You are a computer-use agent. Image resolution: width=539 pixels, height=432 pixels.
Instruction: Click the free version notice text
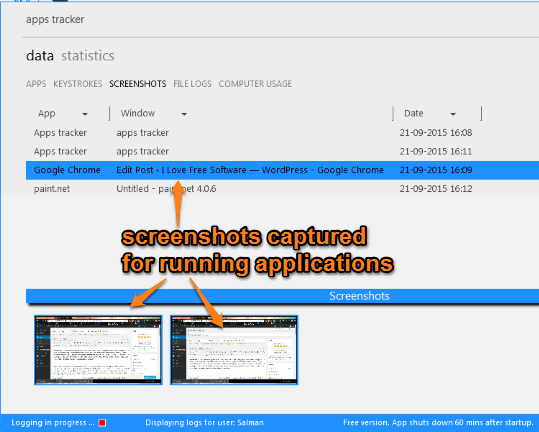pyautogui.click(x=438, y=423)
